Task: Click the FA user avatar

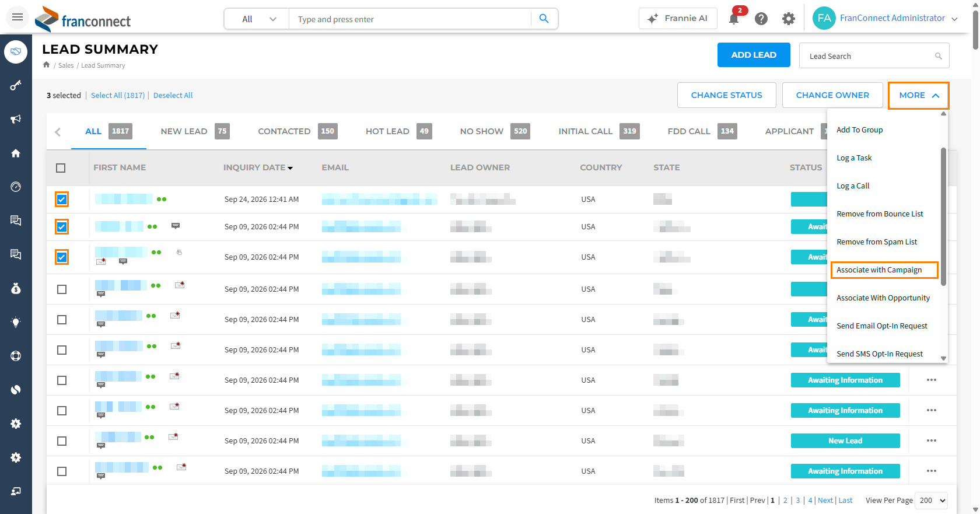Action: click(x=824, y=18)
